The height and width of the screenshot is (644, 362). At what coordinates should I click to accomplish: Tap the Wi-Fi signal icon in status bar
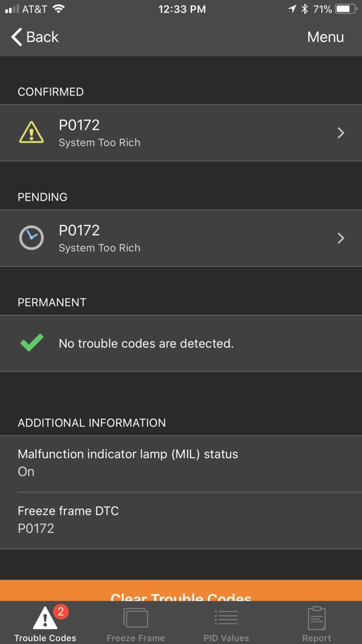click(59, 9)
